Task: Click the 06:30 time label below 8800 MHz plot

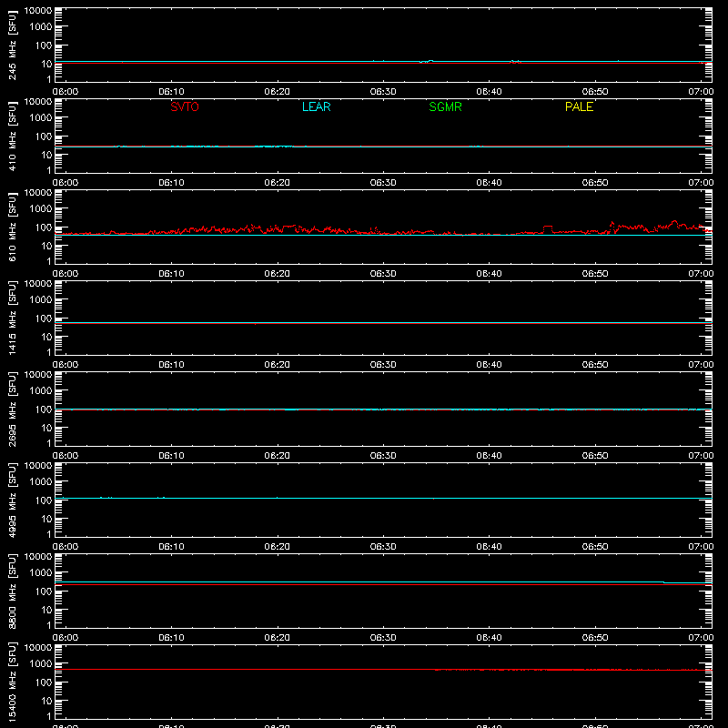Action: [x=383, y=638]
